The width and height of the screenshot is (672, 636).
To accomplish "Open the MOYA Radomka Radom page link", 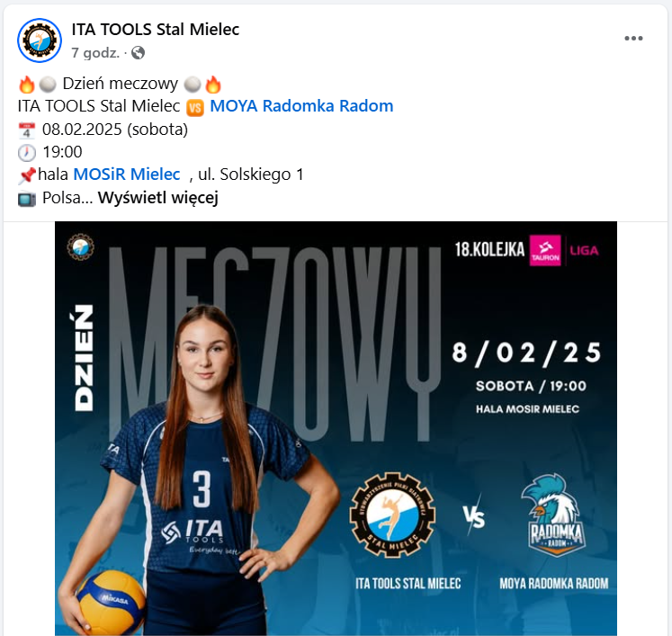I will [301, 106].
